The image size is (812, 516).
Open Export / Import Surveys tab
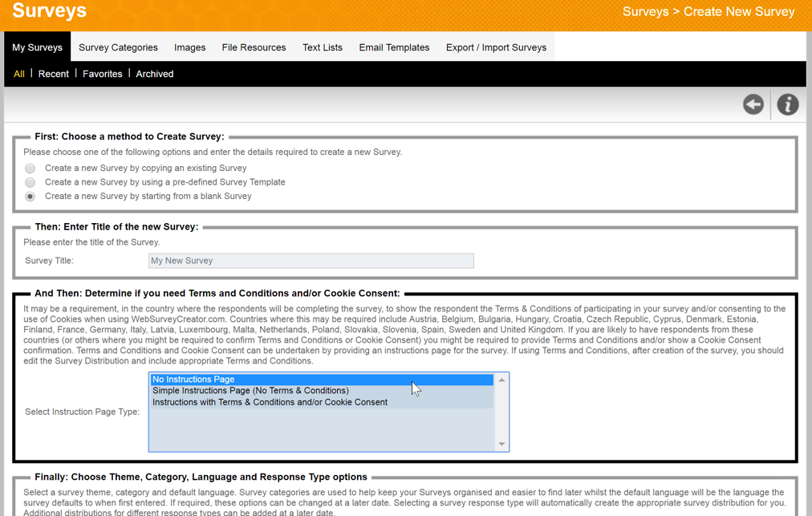point(496,47)
